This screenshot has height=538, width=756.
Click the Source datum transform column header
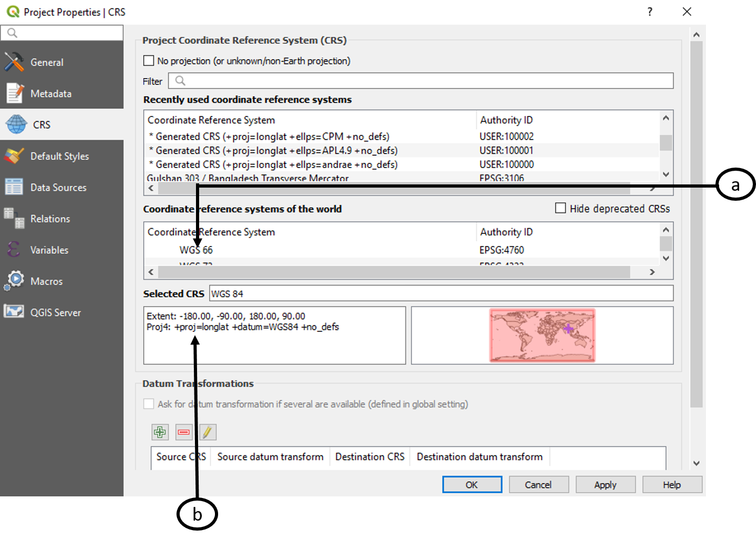(270, 457)
